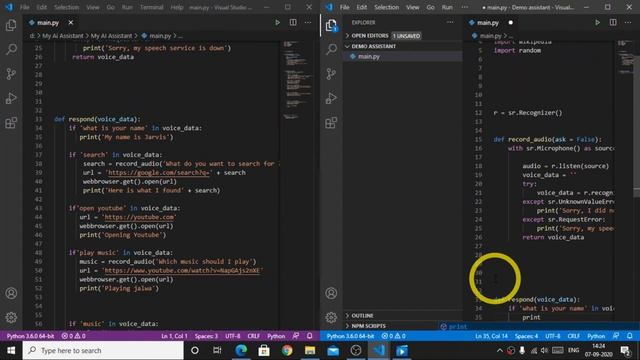
Task: Toggle Explorer in right Demo assistant window
Action: click(x=331, y=25)
